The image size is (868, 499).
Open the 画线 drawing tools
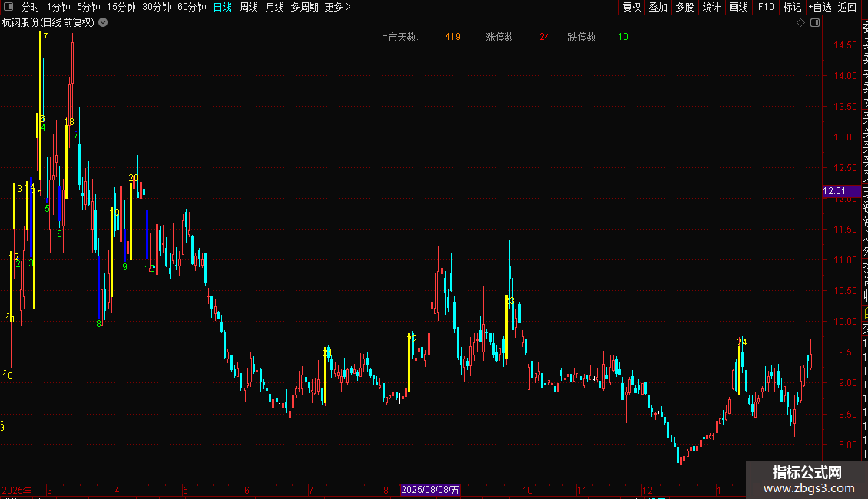[738, 7]
